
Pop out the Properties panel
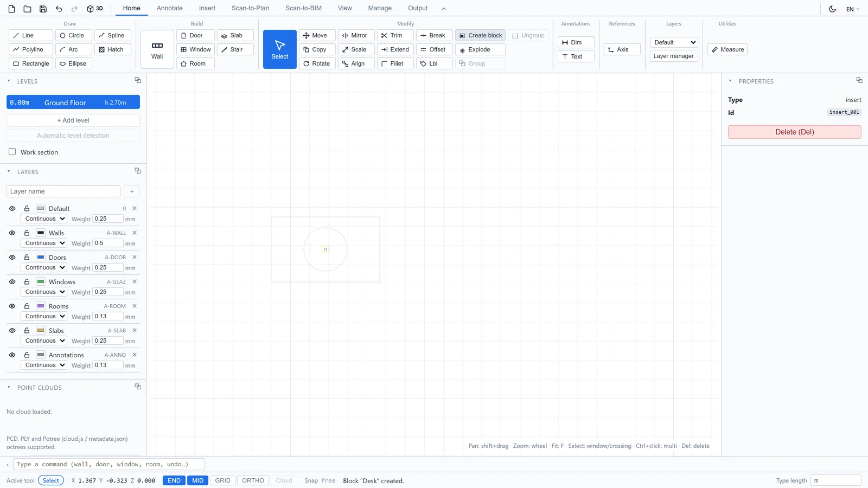click(x=859, y=80)
